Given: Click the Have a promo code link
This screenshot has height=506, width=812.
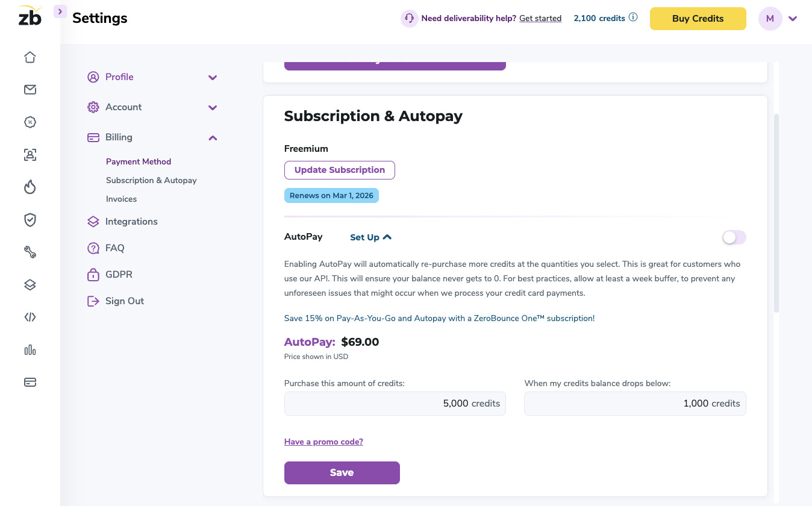Looking at the screenshot, I should (323, 442).
